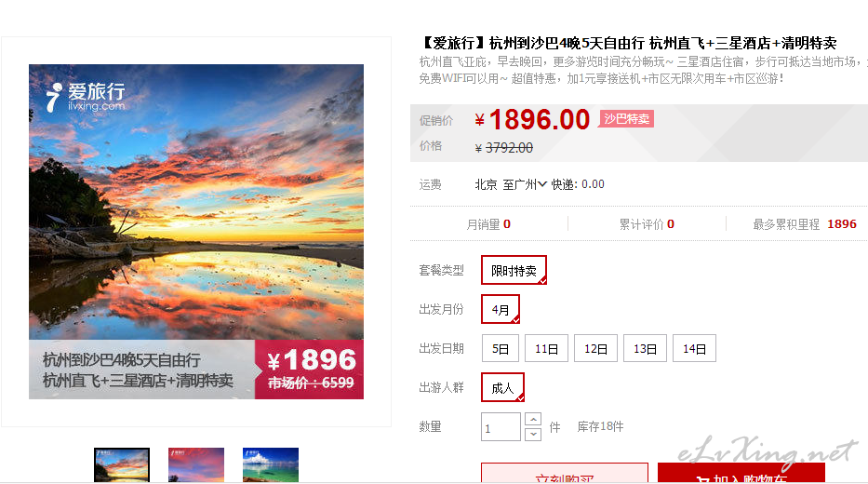Add item via 加入购物车 button

pyautogui.click(x=741, y=473)
